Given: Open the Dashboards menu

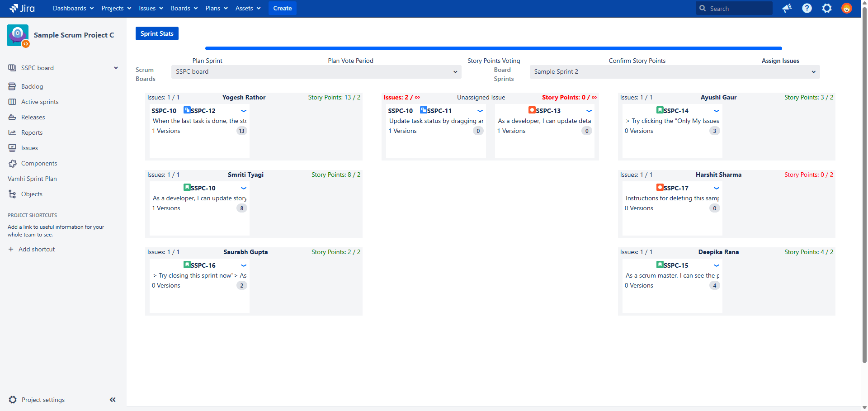Looking at the screenshot, I should pyautogui.click(x=73, y=8).
